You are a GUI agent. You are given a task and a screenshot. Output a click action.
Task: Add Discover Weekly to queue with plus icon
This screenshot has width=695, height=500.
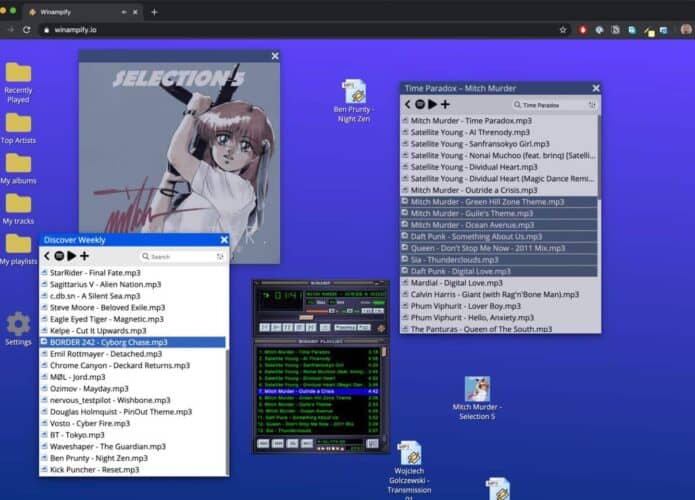tap(84, 256)
